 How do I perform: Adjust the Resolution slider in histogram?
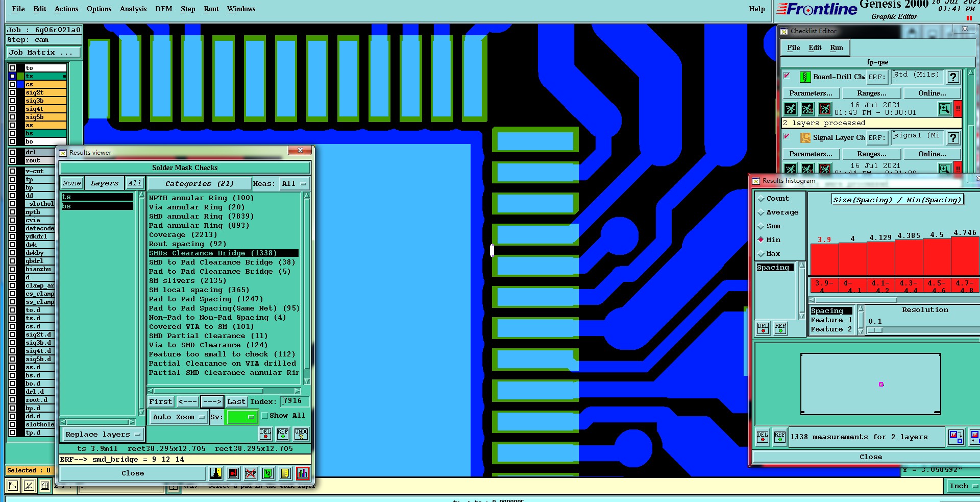tap(875, 330)
